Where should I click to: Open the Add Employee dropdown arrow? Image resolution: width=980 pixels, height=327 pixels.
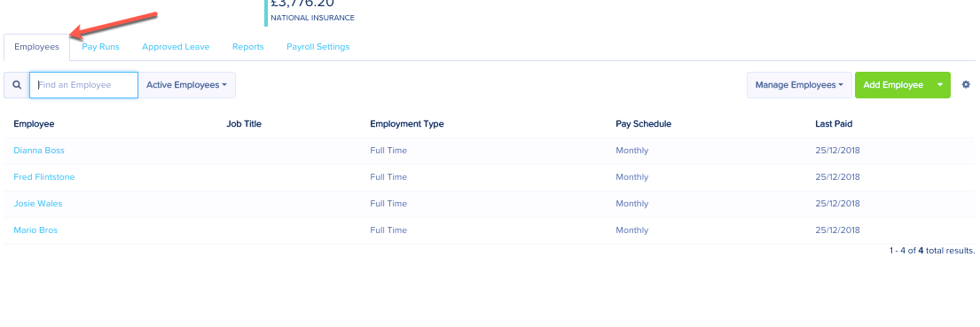coord(940,85)
